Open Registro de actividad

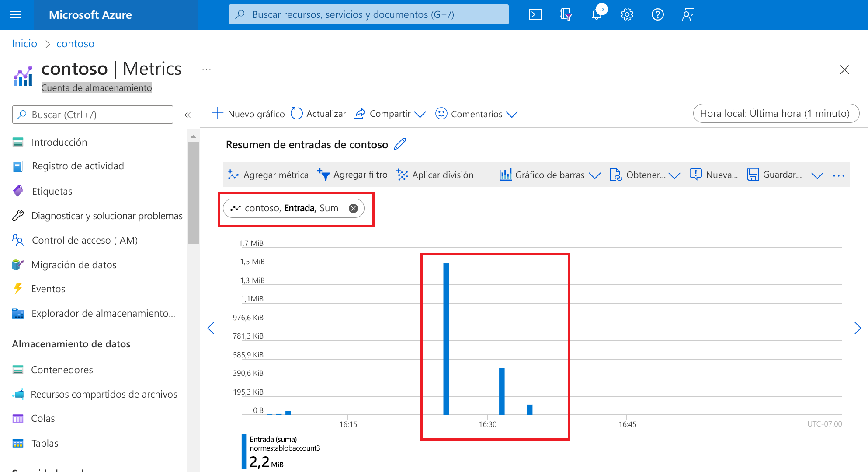[78, 166]
